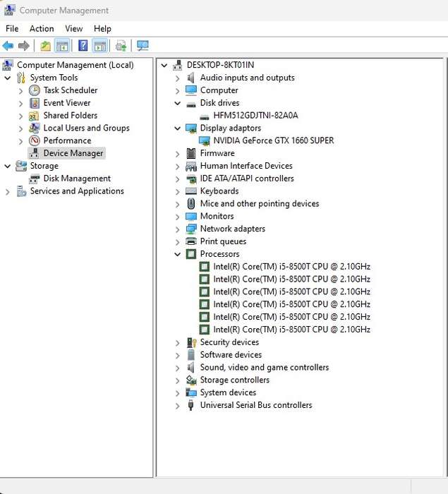Toggle Show/Hide Action Pane toolbar icon
The image size is (448, 494).
point(100,46)
